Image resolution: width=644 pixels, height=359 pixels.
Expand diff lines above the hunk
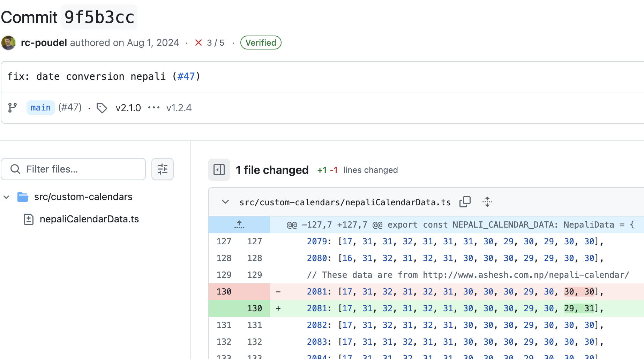pos(239,224)
